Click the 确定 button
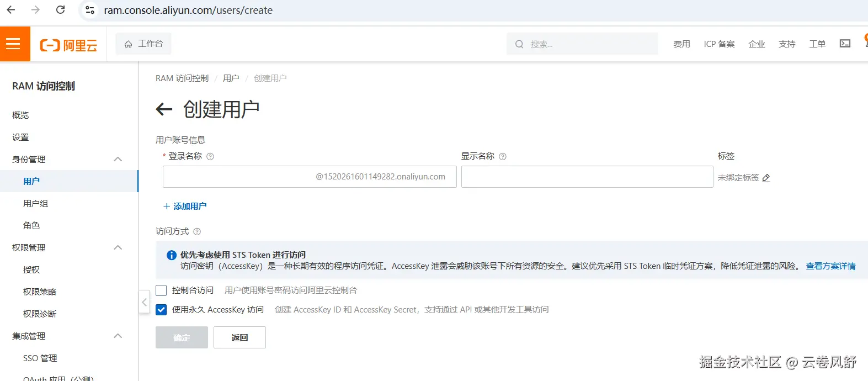868x381 pixels. click(182, 337)
